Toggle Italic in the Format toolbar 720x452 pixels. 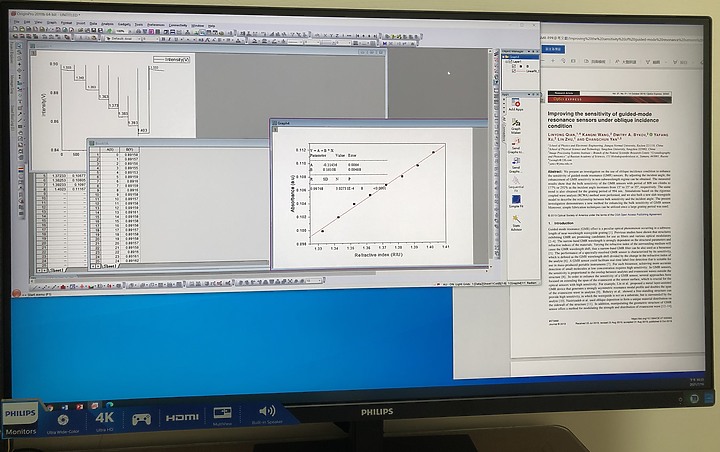pyautogui.click(x=169, y=40)
